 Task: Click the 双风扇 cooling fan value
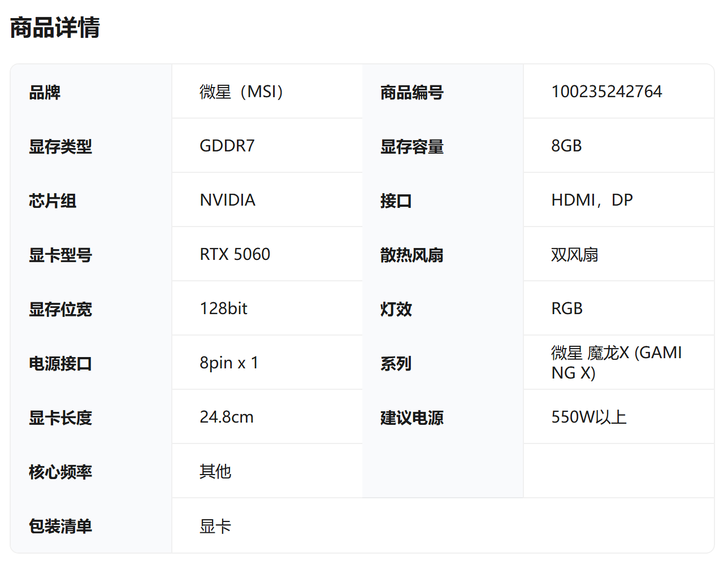(574, 254)
